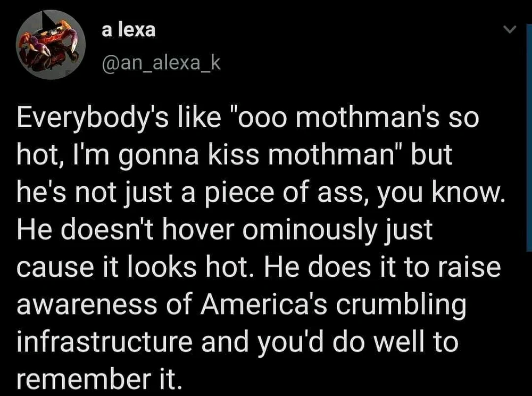Open the crab profile avatar
This screenshot has width=532, height=396.
48,44
